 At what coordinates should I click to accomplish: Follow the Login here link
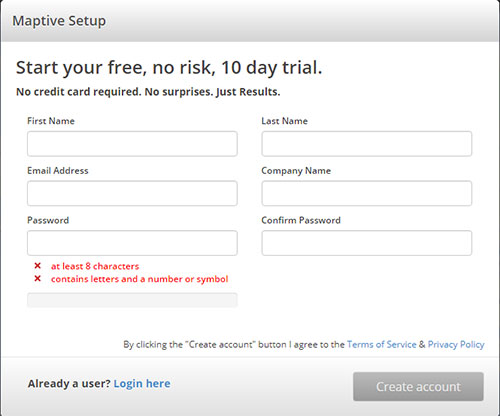(x=142, y=384)
